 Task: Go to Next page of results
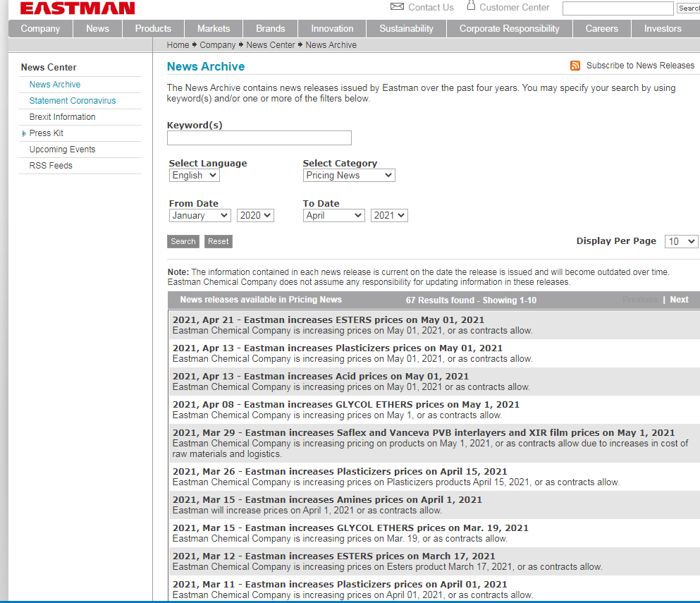coord(679,300)
